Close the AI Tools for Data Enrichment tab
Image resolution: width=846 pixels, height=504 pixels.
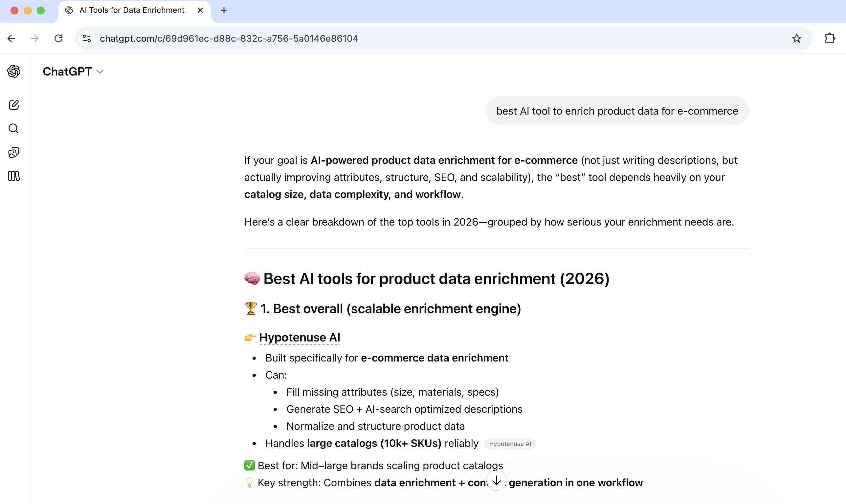200,10
